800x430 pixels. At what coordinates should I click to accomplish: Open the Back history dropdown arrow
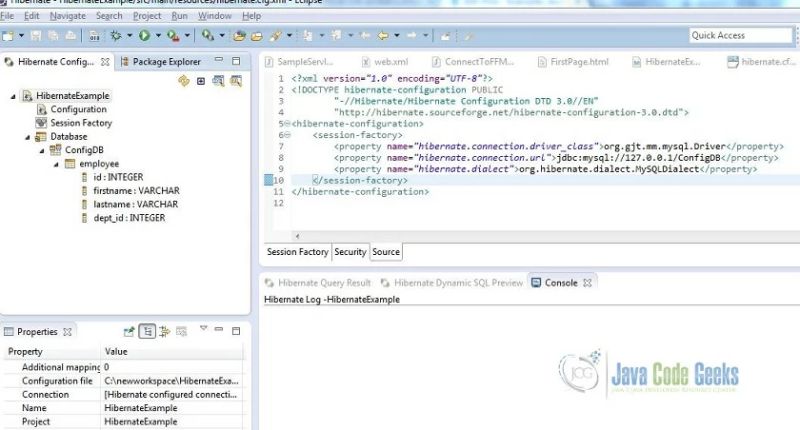(x=396, y=36)
